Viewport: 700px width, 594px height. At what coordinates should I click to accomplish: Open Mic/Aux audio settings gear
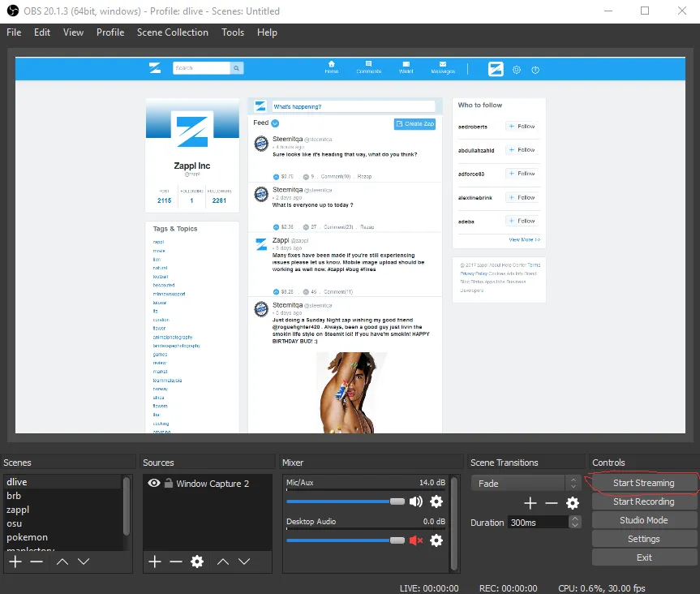(436, 501)
